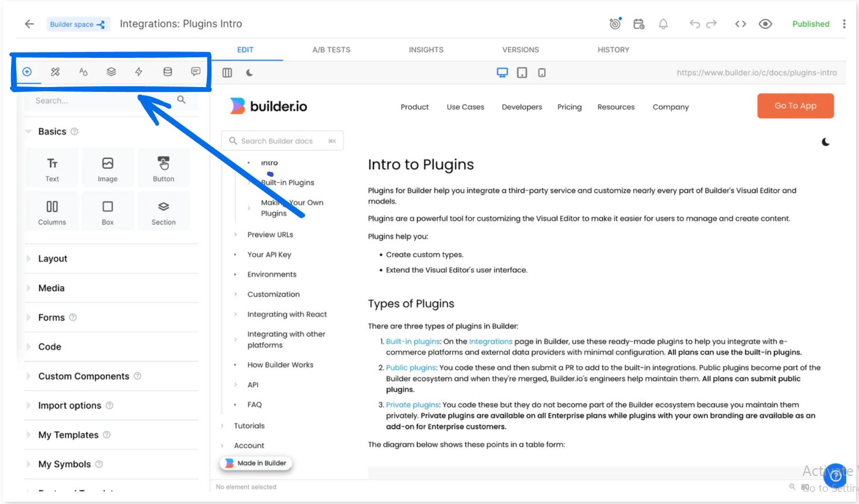Click the Go To App button

pos(795,106)
